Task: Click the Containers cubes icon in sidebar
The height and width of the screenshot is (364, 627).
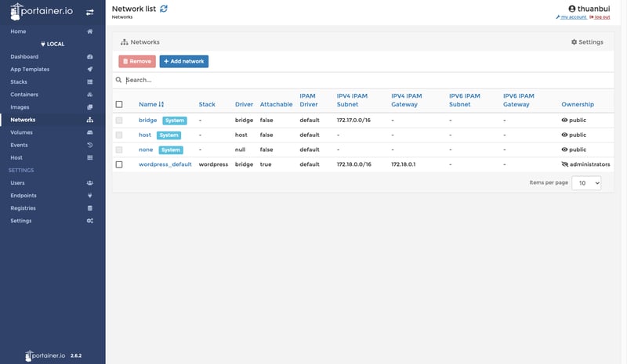Action: point(90,95)
